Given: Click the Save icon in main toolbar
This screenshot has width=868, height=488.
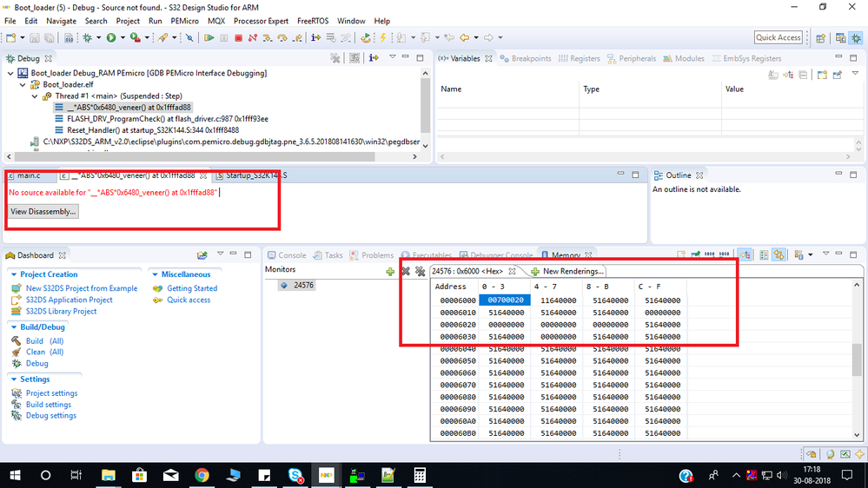Looking at the screenshot, I should coord(35,37).
